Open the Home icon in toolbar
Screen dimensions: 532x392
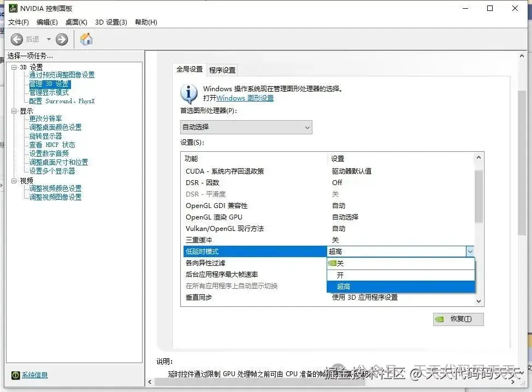(x=86, y=39)
